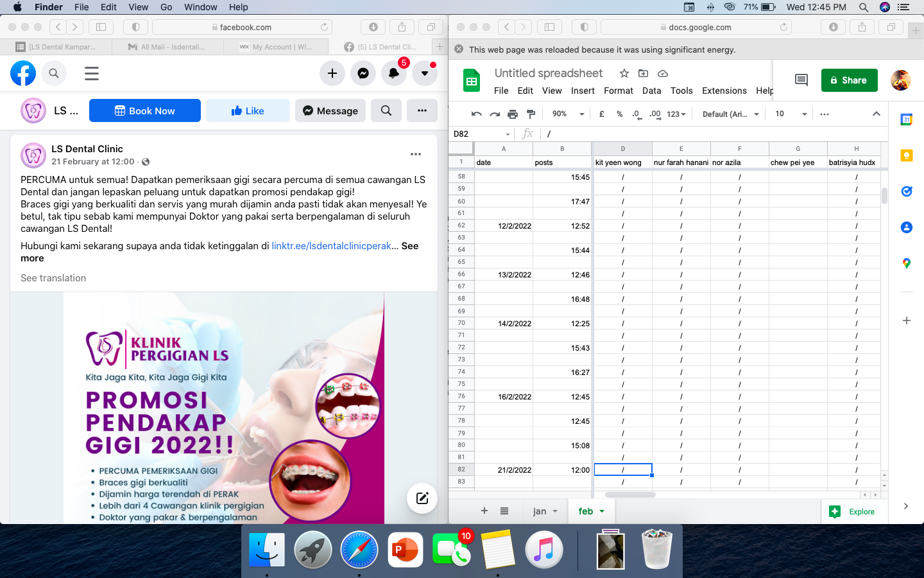Open Facebook search magnifier icon
924x578 pixels.
pos(54,73)
